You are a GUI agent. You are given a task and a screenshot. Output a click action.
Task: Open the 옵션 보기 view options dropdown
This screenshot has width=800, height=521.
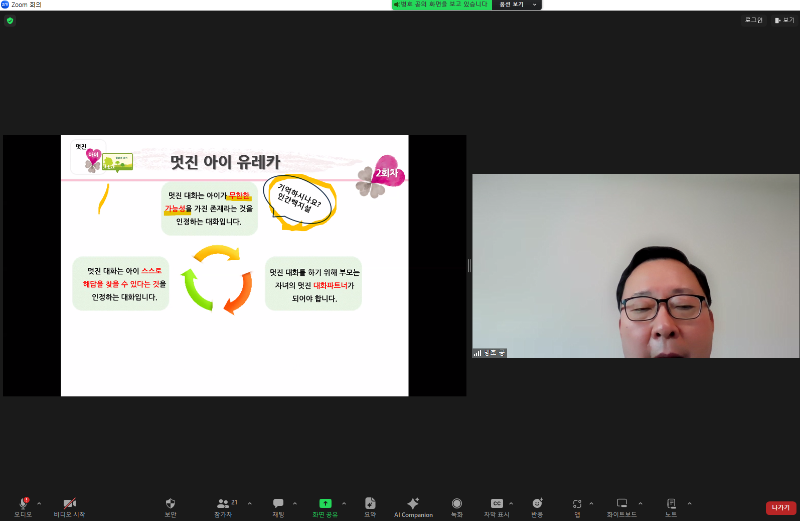click(517, 5)
